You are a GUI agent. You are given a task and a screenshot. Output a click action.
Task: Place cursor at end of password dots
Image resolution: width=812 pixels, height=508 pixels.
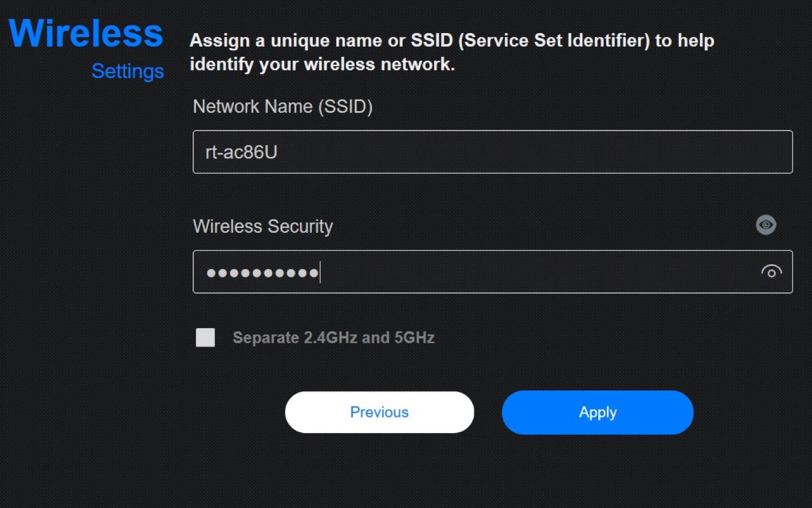pyautogui.click(x=320, y=272)
